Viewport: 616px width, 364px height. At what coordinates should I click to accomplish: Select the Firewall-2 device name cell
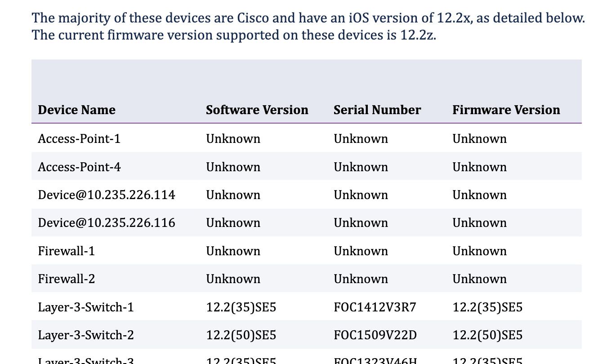66,279
